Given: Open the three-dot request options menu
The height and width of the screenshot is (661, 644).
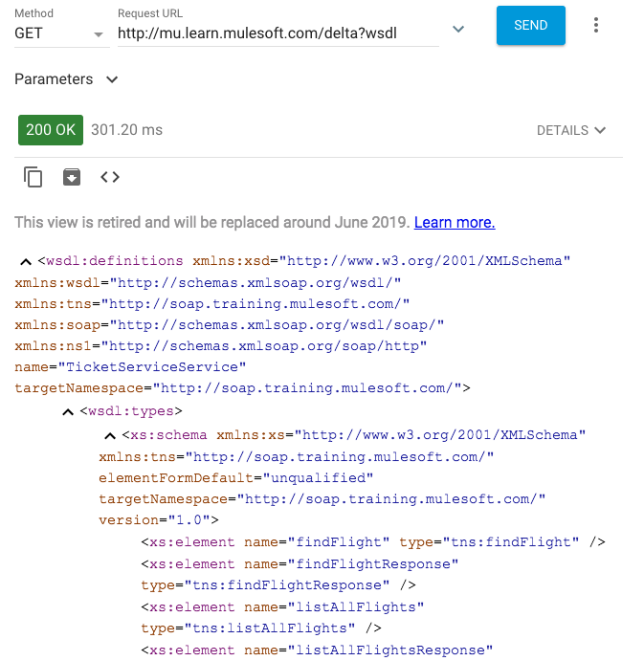Looking at the screenshot, I should coord(595,25).
